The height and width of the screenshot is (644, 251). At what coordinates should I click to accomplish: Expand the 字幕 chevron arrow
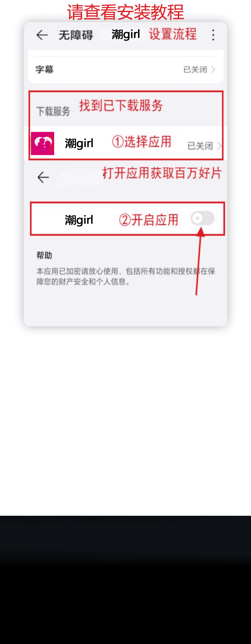213,69
